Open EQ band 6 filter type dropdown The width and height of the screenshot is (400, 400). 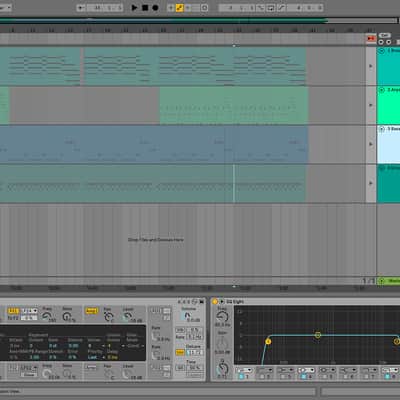coord(348,370)
